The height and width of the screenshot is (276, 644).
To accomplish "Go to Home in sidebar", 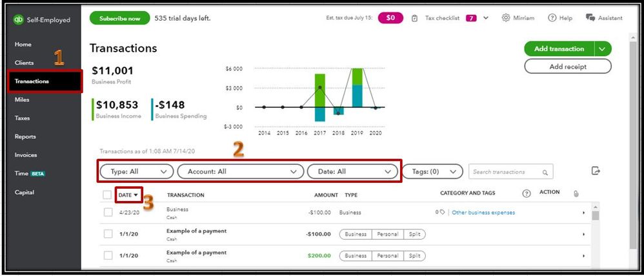I will [23, 45].
